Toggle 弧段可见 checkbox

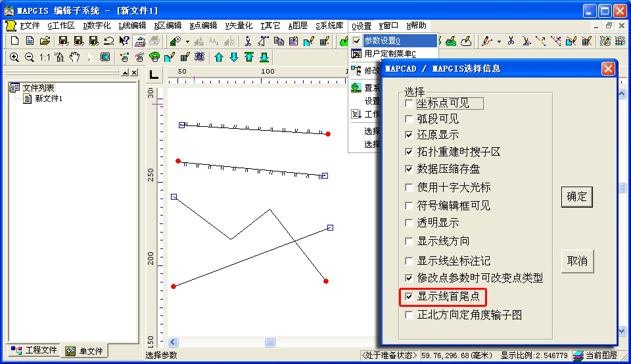pyautogui.click(x=409, y=119)
